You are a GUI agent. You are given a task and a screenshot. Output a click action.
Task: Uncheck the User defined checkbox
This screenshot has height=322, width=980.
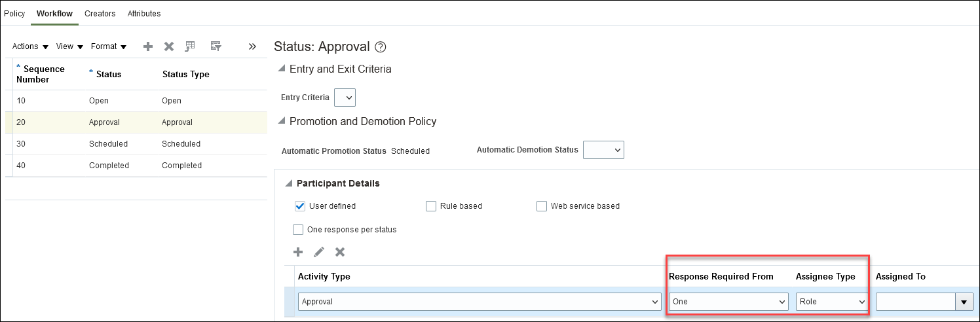(300, 206)
